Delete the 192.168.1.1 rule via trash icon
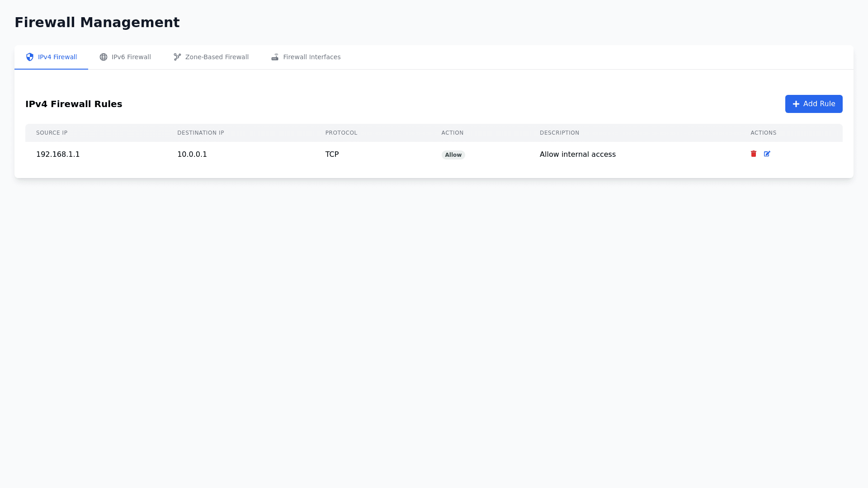Screen dimensions: 868x488 pyautogui.click(x=753, y=154)
